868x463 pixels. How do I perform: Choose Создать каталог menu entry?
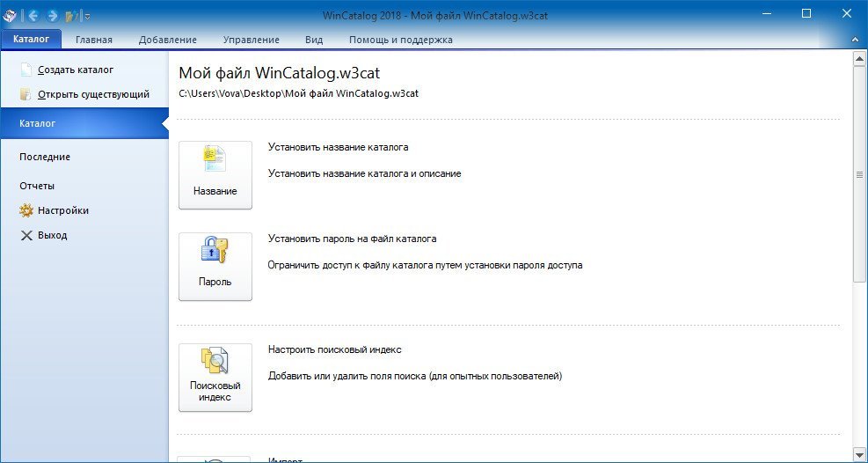[76, 70]
